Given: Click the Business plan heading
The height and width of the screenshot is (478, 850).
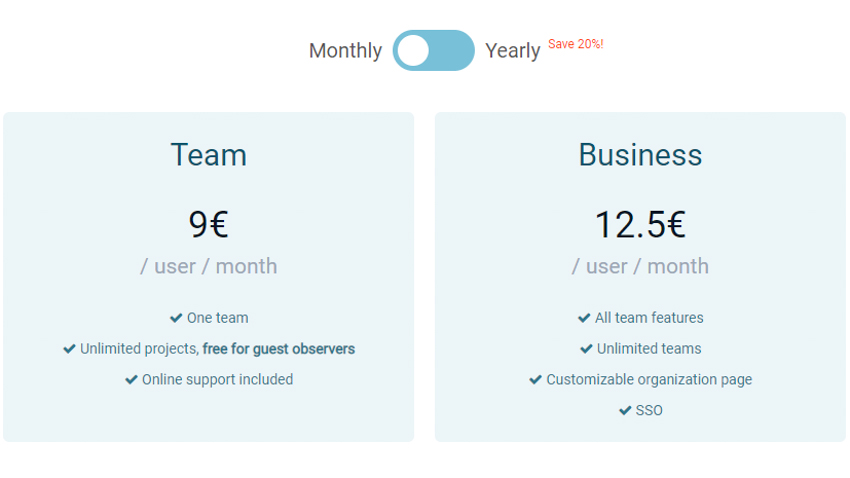Looking at the screenshot, I should [640, 154].
